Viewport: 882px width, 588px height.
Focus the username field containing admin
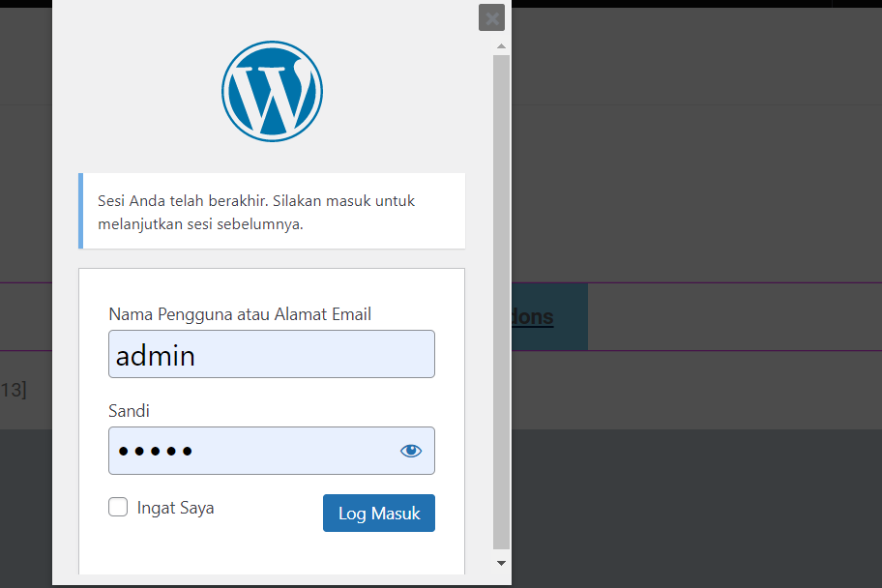coord(272,354)
